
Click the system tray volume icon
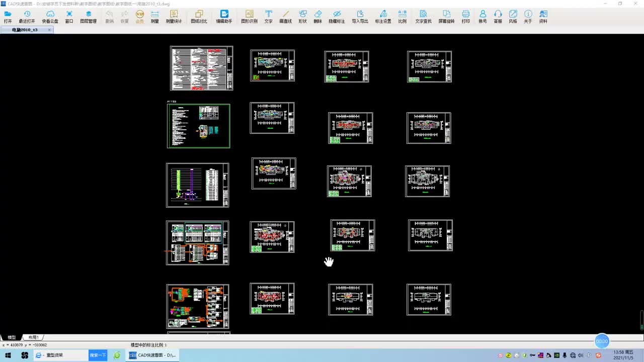coord(581,355)
